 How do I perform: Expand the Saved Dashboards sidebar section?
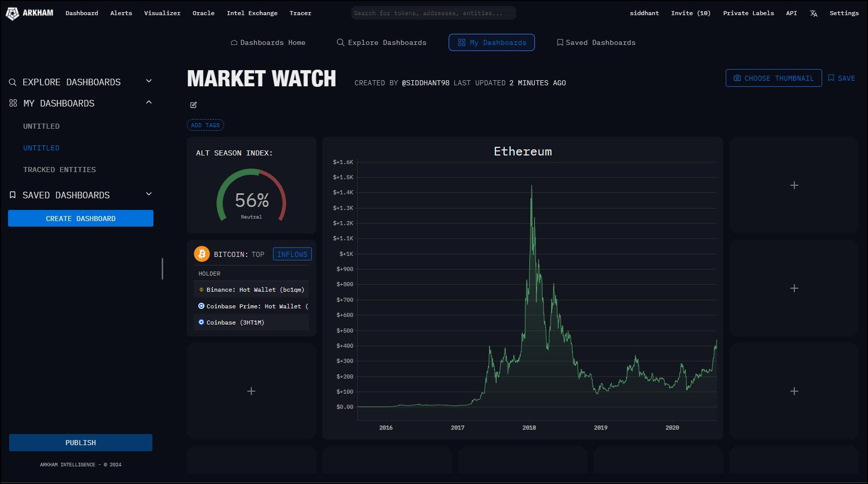[149, 194]
